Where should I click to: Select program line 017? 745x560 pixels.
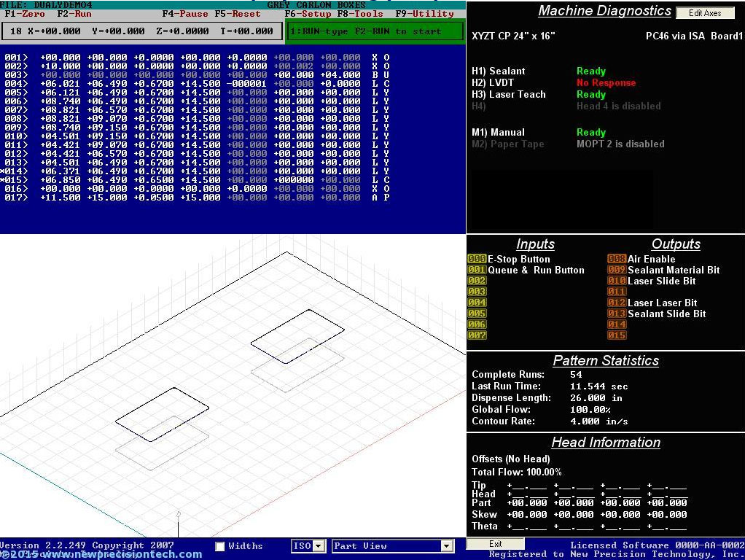pos(197,198)
